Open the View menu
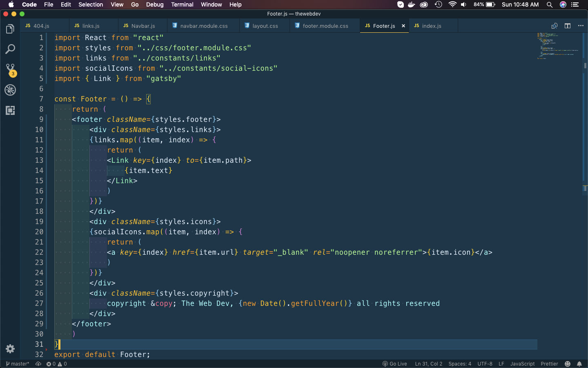 (117, 4)
